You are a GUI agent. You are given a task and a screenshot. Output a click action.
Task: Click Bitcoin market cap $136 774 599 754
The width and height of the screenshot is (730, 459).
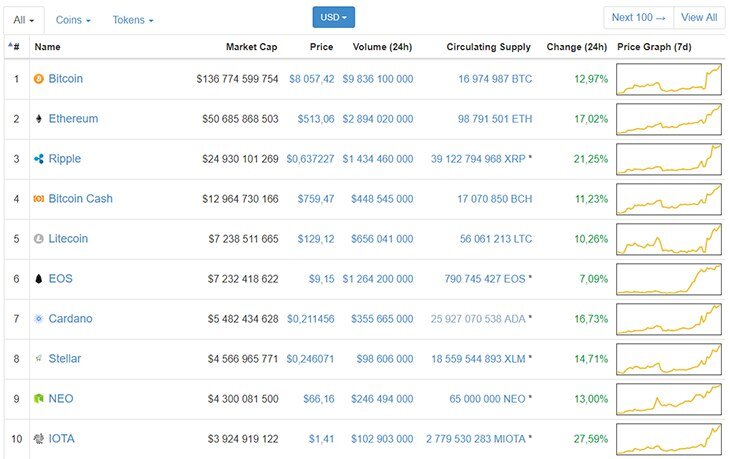pyautogui.click(x=237, y=79)
